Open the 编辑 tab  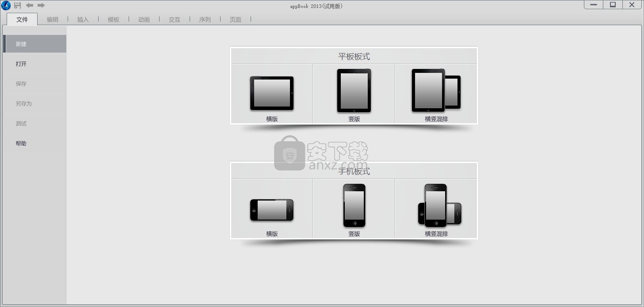point(53,19)
